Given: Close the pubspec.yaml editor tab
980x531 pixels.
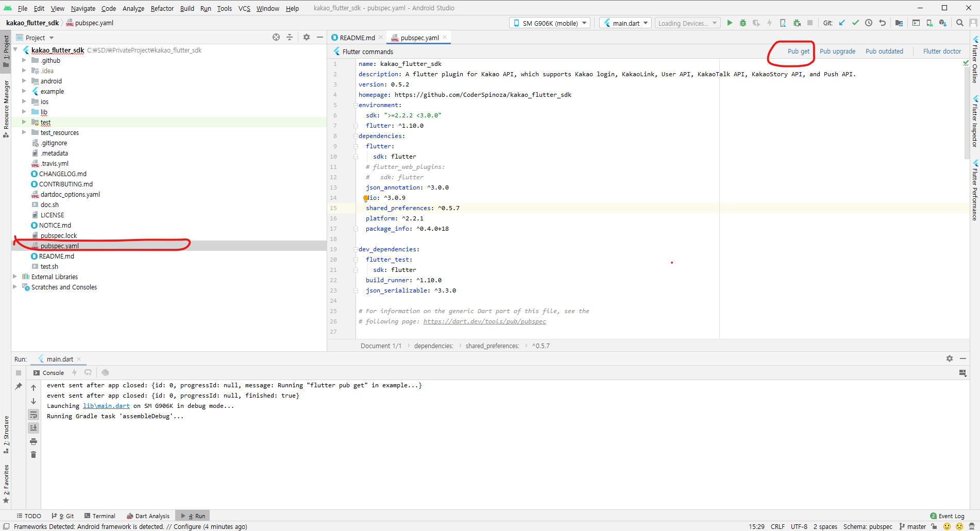Looking at the screenshot, I should [445, 37].
